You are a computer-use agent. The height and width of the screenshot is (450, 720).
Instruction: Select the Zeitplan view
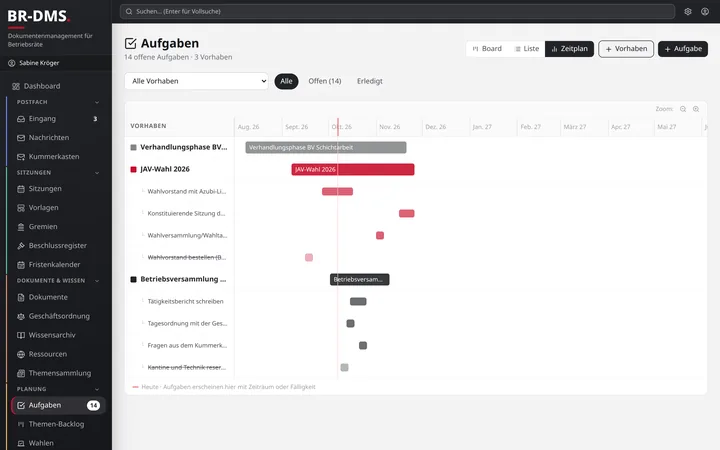tap(569, 49)
